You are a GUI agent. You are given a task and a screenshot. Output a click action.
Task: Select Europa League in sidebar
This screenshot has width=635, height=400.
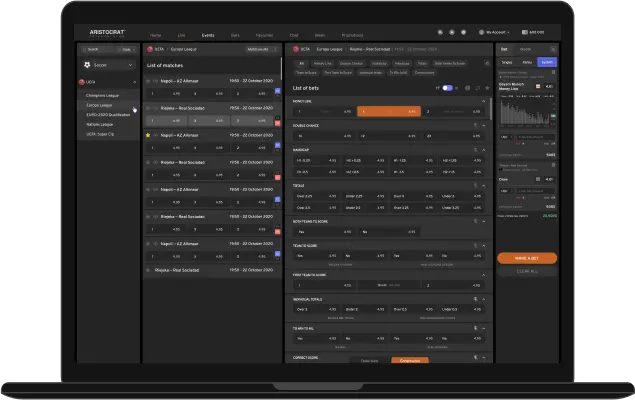click(99, 105)
